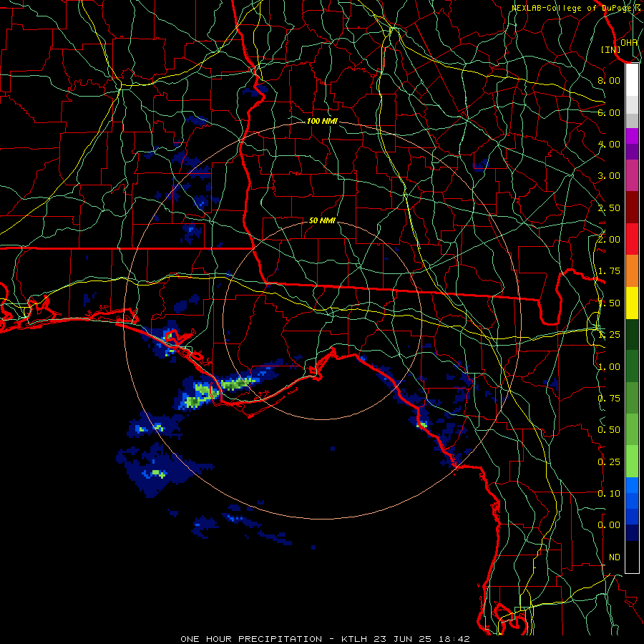Click the 0.00 legend value

[x=609, y=525]
